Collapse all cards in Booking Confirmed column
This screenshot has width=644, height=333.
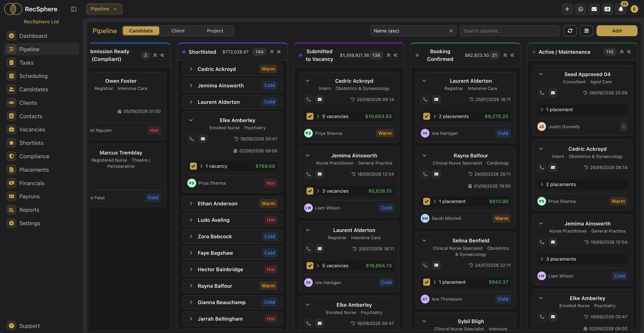pos(505,55)
